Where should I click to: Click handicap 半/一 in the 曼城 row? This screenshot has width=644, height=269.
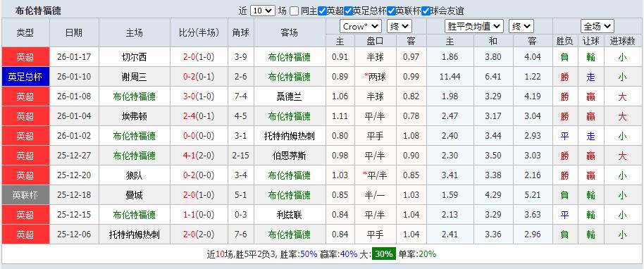[375, 195]
